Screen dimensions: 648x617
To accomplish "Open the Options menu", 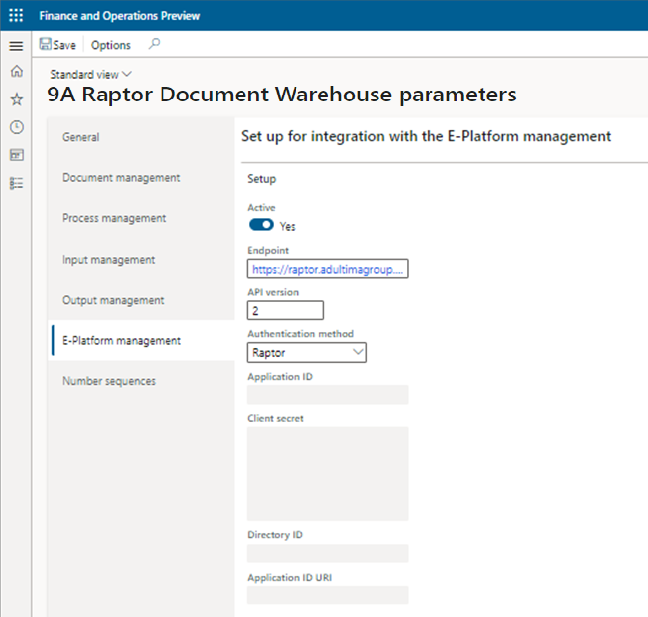I will point(110,45).
